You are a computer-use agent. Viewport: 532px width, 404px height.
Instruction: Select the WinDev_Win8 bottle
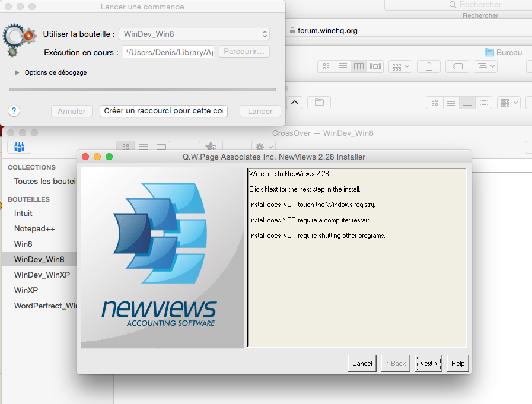(x=39, y=259)
